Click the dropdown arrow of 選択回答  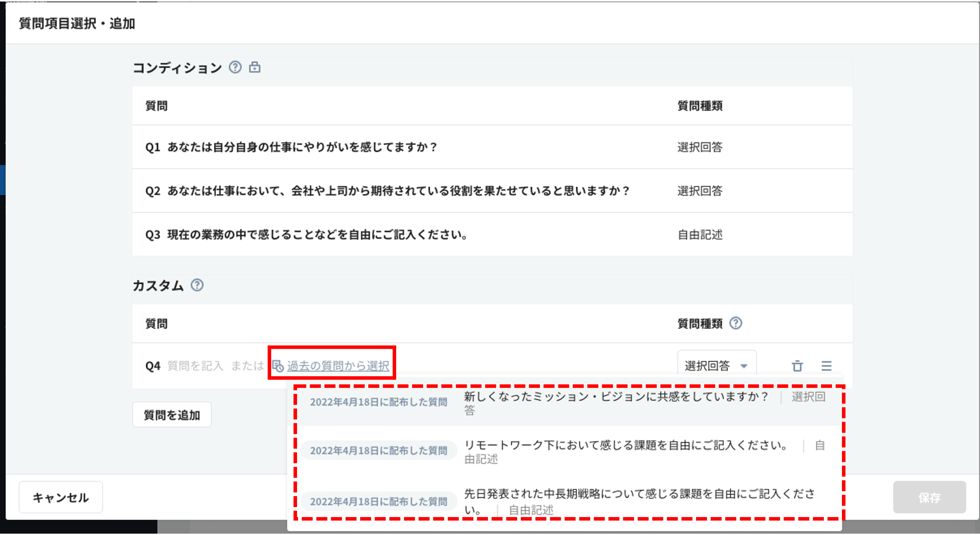[744, 366]
